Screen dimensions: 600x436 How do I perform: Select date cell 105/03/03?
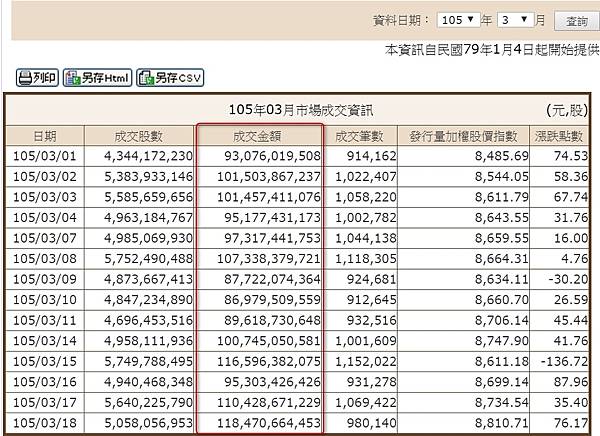tap(45, 197)
